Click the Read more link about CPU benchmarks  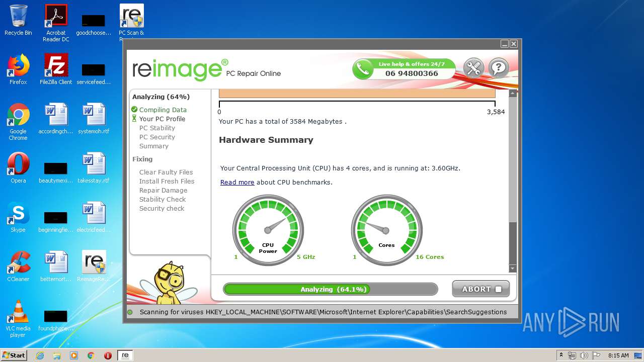(237, 183)
